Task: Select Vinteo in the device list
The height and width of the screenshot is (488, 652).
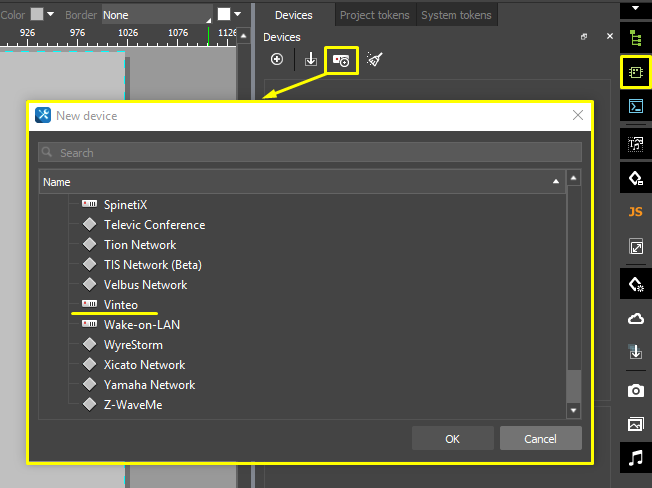Action: [x=120, y=305]
